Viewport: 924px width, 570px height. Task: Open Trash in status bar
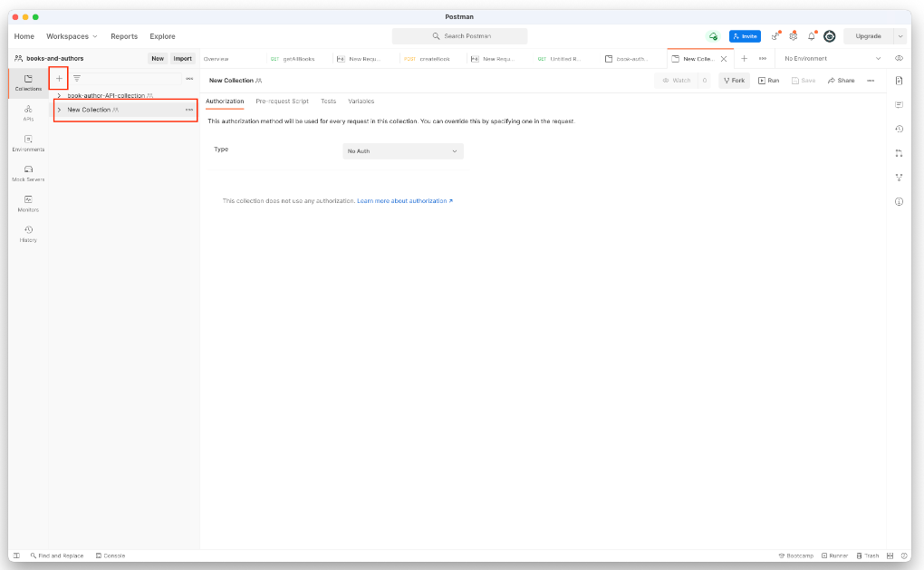coord(868,556)
